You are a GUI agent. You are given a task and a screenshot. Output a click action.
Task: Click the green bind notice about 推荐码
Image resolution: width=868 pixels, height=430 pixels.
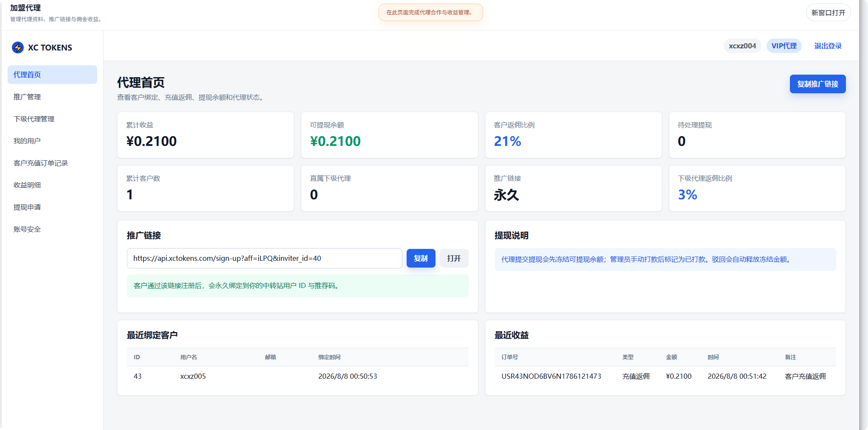click(x=298, y=286)
